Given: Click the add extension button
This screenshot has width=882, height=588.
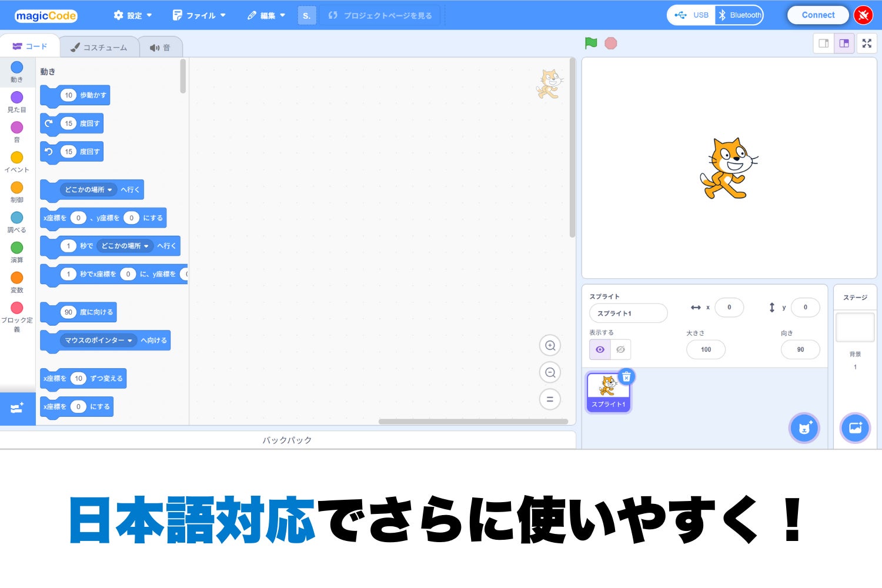Looking at the screenshot, I should pos(17,408).
